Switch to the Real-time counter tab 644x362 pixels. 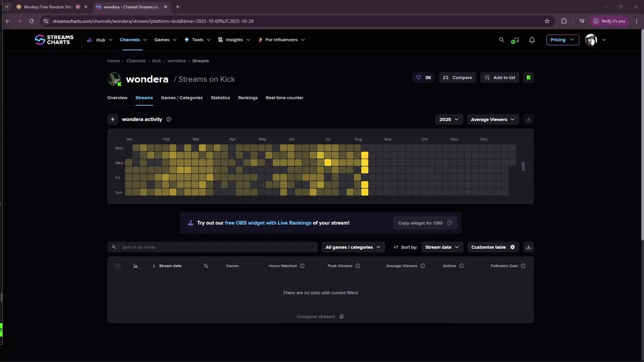point(284,98)
